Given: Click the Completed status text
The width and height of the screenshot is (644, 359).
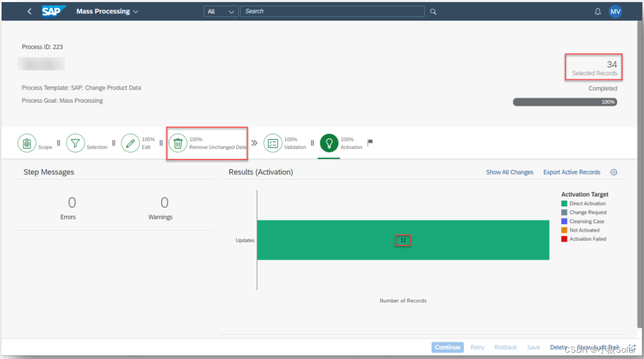Looking at the screenshot, I should (603, 88).
